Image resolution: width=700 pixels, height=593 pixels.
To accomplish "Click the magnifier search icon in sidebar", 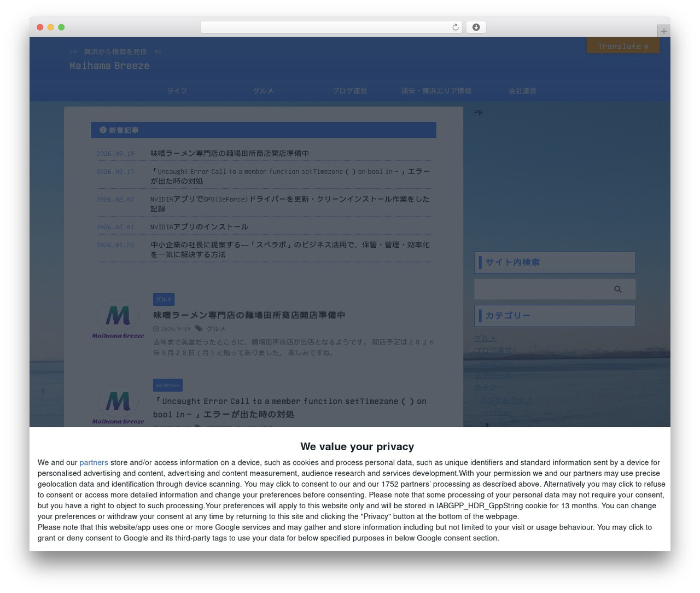I will pos(618,289).
